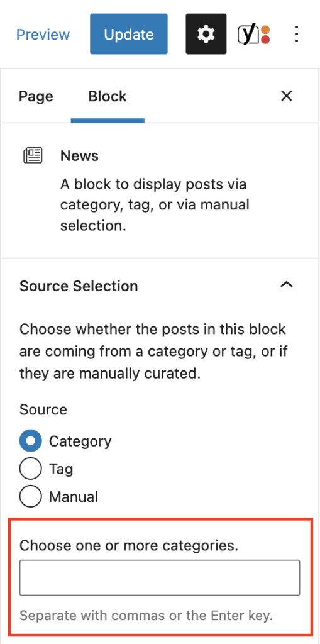Select the Tag radio button

30,469
